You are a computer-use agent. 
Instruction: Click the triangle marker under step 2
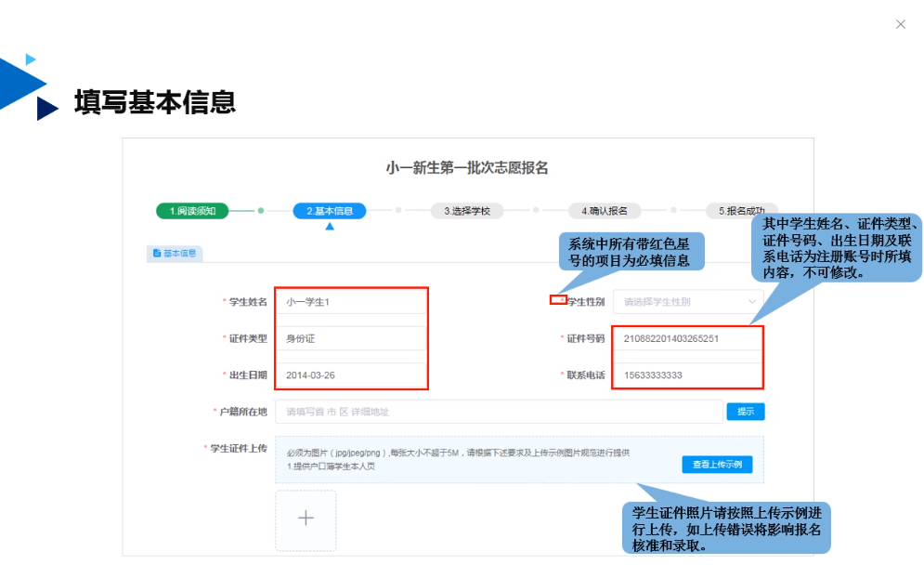pos(329,226)
